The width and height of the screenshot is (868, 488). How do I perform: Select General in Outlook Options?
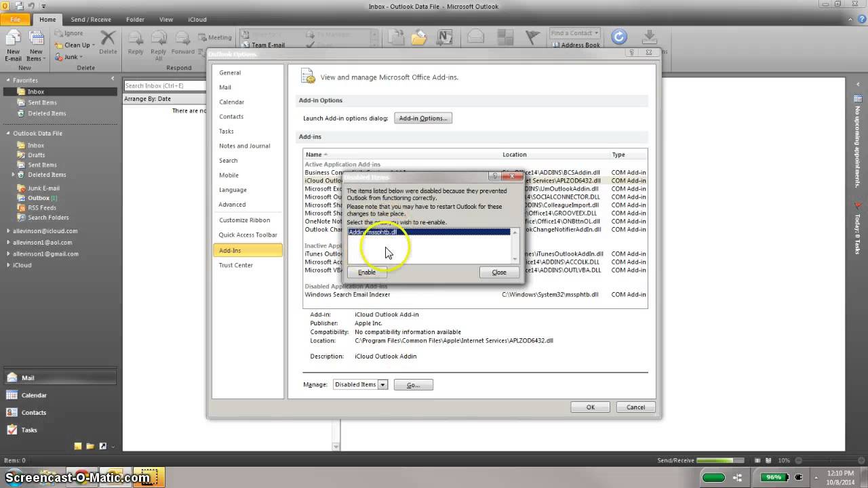coord(248,73)
